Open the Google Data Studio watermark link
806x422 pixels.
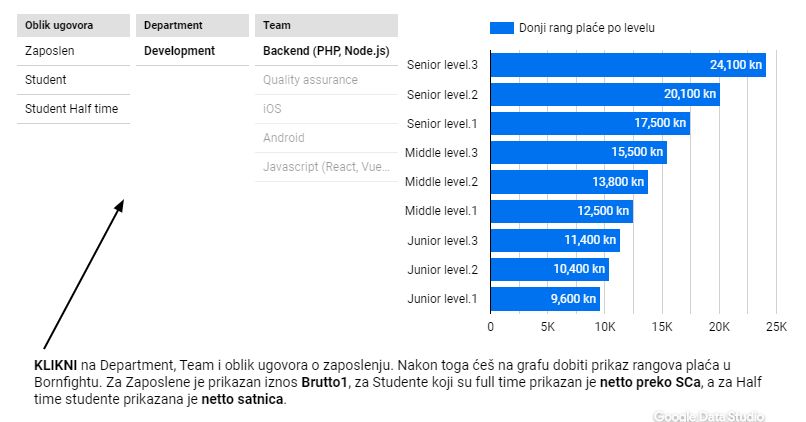click(x=709, y=416)
